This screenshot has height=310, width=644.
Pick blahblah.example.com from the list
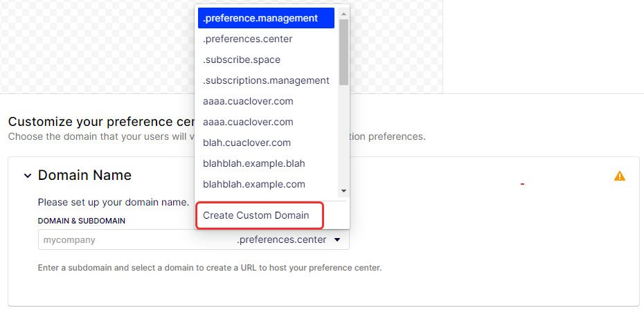tap(266, 184)
